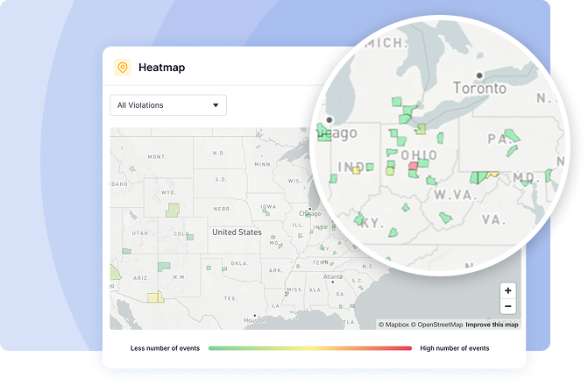Click the yellow region in Indiana
The width and height of the screenshot is (588, 386).
(357, 170)
